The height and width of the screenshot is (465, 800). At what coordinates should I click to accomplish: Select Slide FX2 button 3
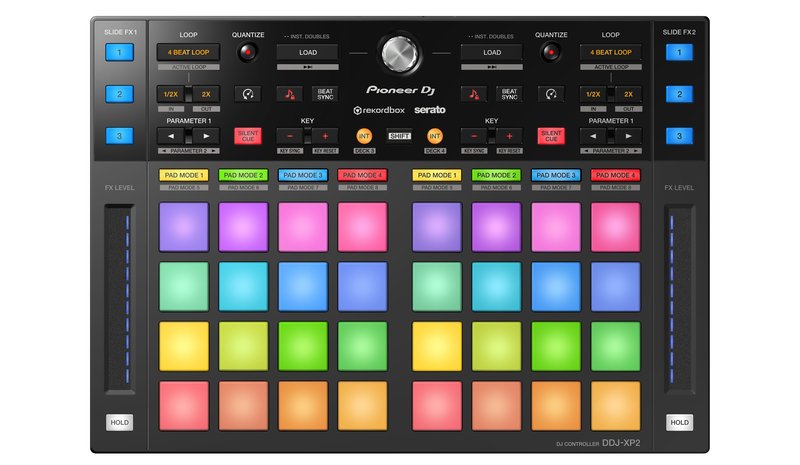(x=679, y=136)
